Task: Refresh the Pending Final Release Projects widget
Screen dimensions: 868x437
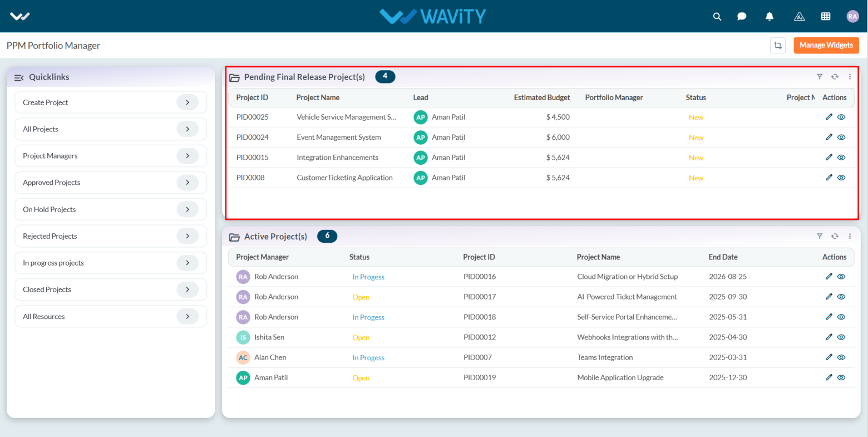Action: point(835,77)
